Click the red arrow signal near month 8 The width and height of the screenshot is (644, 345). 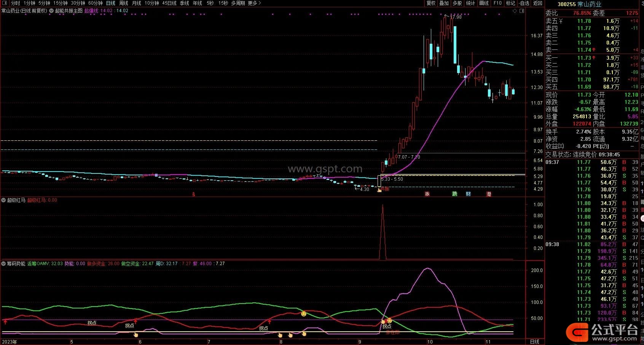coord(269,322)
